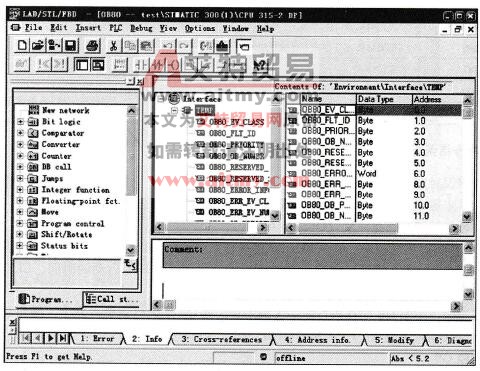This screenshot has width=480, height=371.
Task: Switch to the Call structure tab
Action: click(x=112, y=299)
